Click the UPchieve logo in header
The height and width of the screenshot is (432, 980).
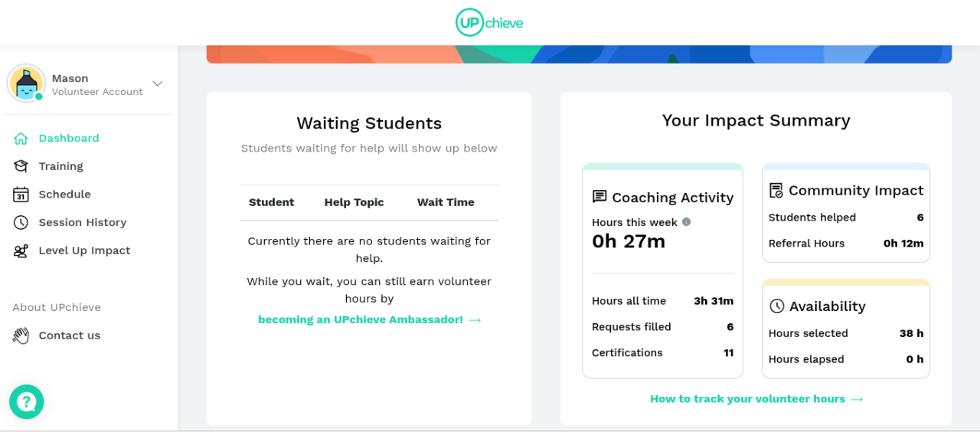pos(489,22)
